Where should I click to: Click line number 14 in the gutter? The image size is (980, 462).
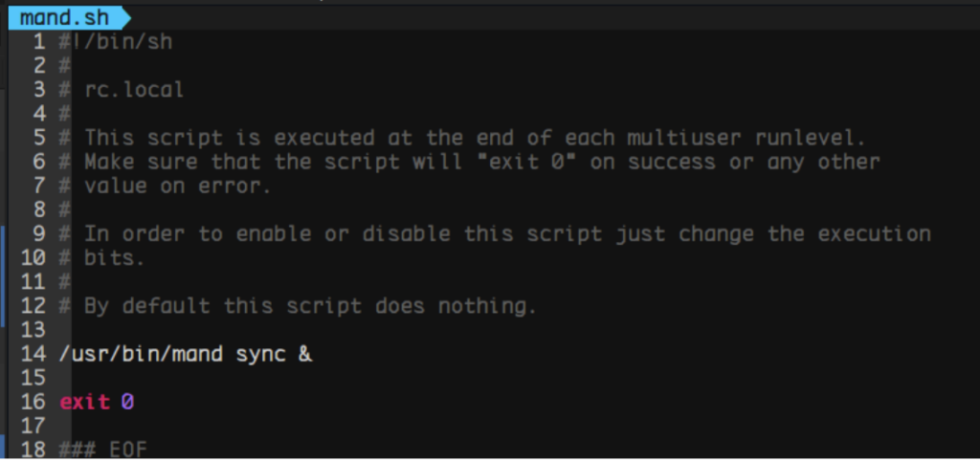point(33,354)
